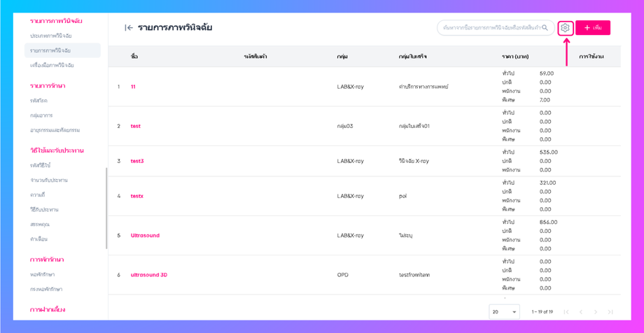Image resolution: width=644 pixels, height=333 pixels.
Task: Go to the previous page
Action: pos(581,312)
